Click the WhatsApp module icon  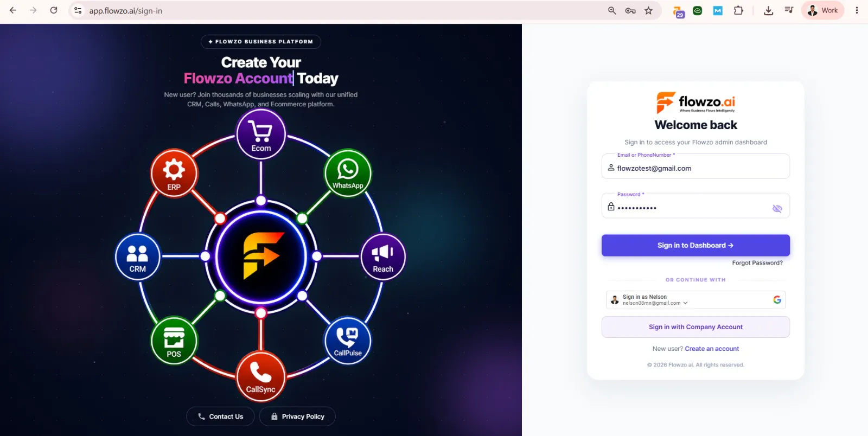click(348, 172)
